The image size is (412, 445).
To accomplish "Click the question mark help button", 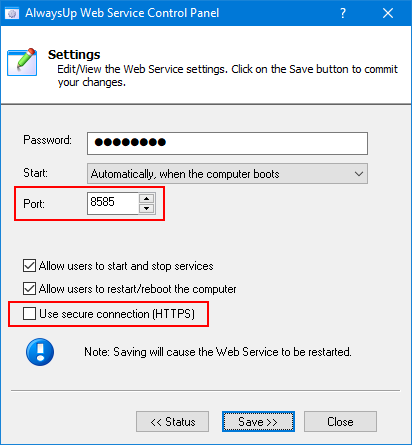I will click(x=343, y=13).
